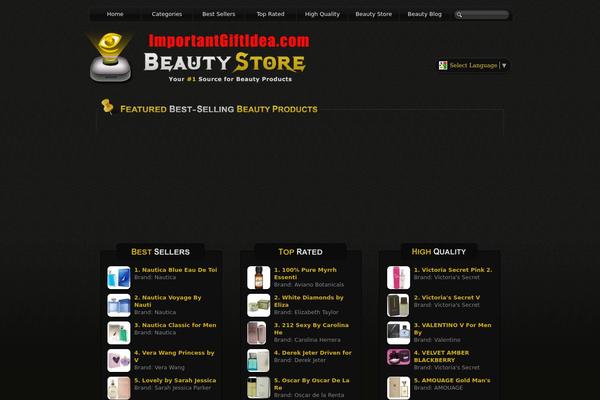The height and width of the screenshot is (400, 600).
Task: Open the 100% Pure Myrrh Essenti link
Action: 305,274
